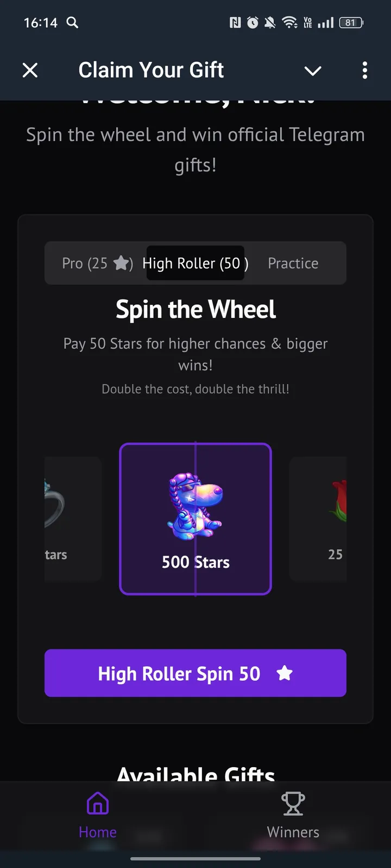Open the Home tab
391x868 pixels.
[x=98, y=815]
